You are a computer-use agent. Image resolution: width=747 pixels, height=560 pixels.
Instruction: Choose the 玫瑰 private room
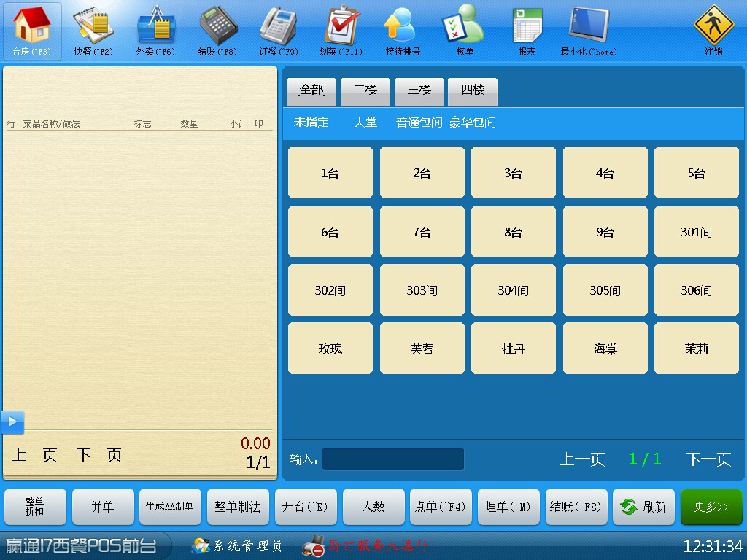point(330,349)
